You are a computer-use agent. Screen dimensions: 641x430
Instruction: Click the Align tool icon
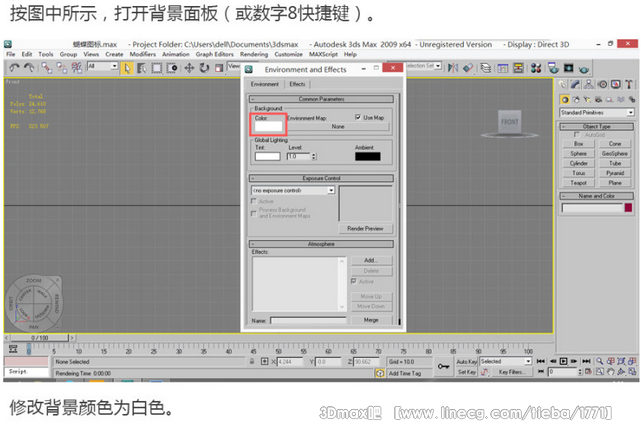[x=468, y=68]
